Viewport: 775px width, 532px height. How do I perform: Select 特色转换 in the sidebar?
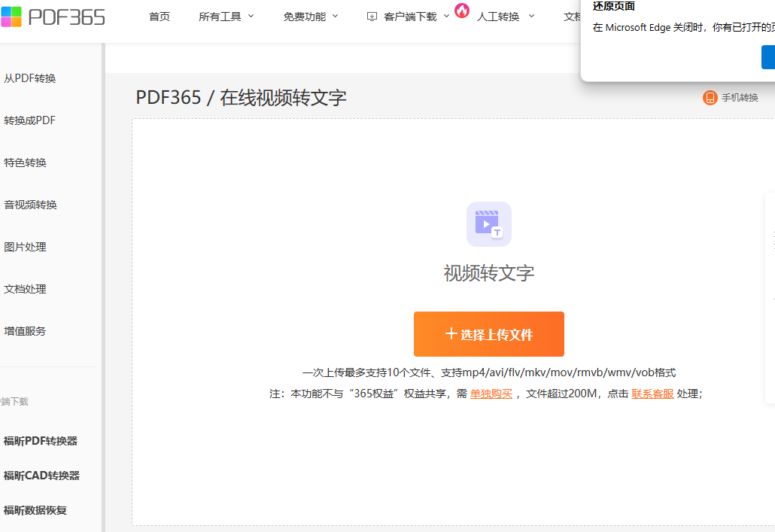[26, 163]
